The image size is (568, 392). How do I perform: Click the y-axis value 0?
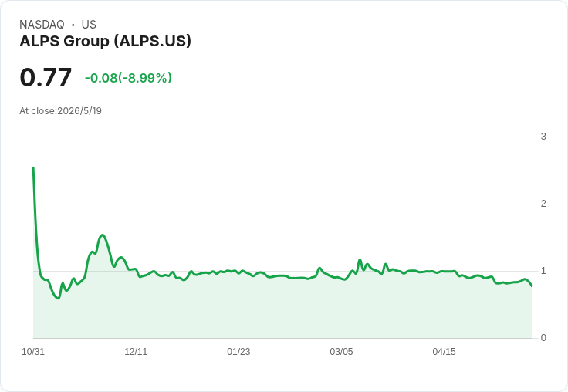(543, 338)
